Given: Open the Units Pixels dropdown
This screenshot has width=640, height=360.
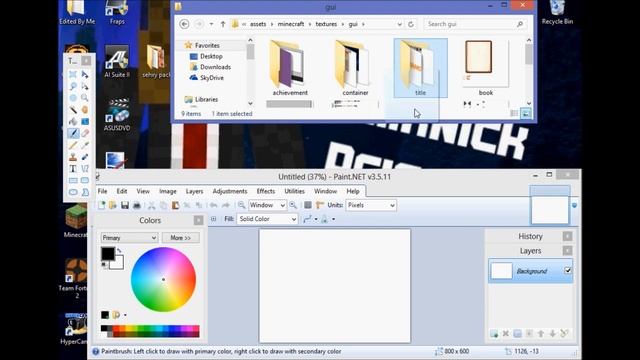Looking at the screenshot, I should coord(371,205).
